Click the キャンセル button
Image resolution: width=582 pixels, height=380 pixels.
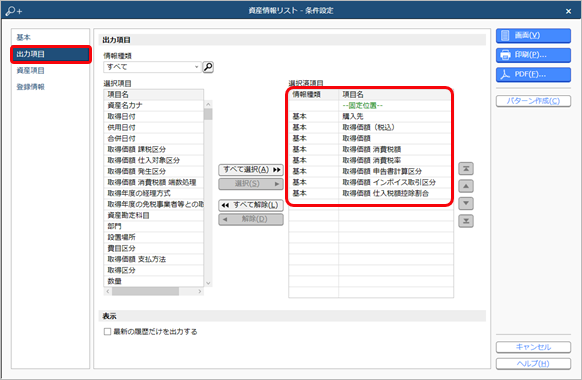click(533, 347)
